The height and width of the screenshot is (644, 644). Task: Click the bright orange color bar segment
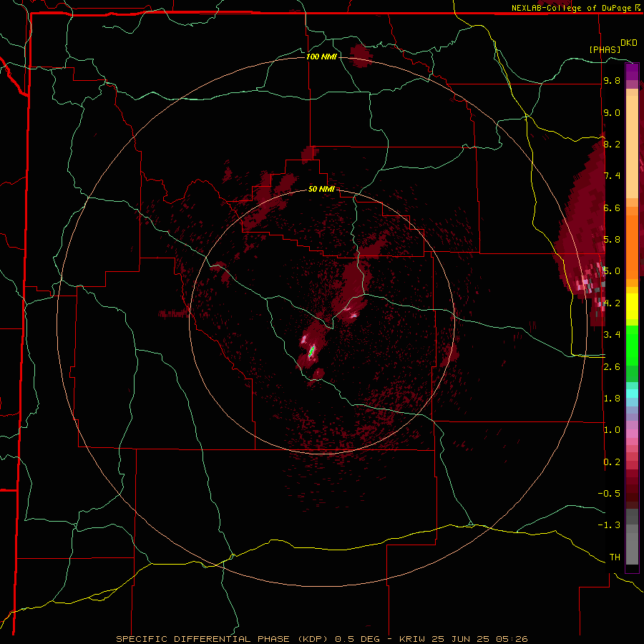632,246
